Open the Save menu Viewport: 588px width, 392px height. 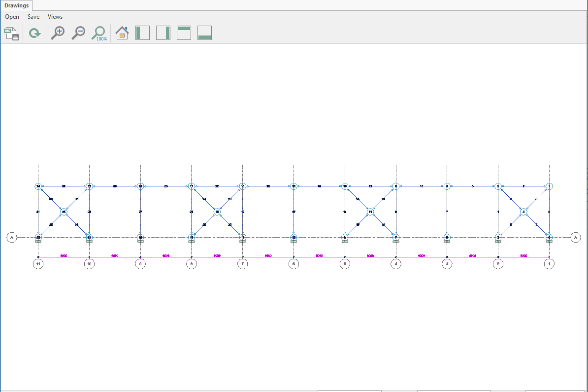tap(33, 17)
